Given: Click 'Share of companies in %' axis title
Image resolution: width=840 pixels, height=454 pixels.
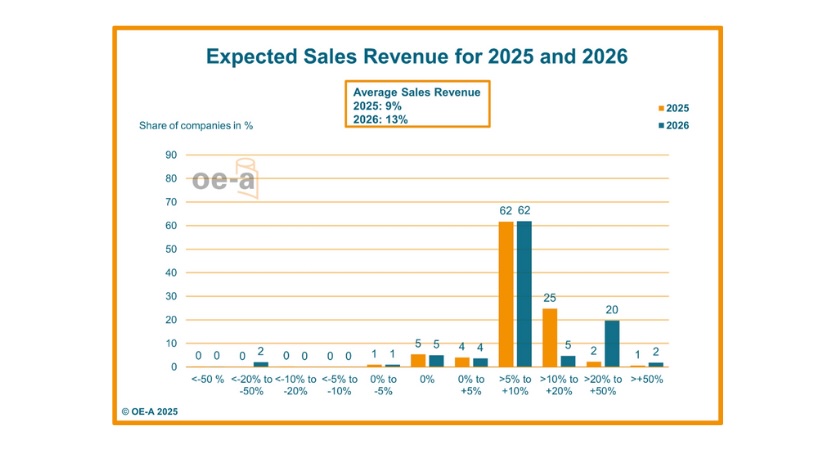Looking at the screenshot, I should pos(195,125).
